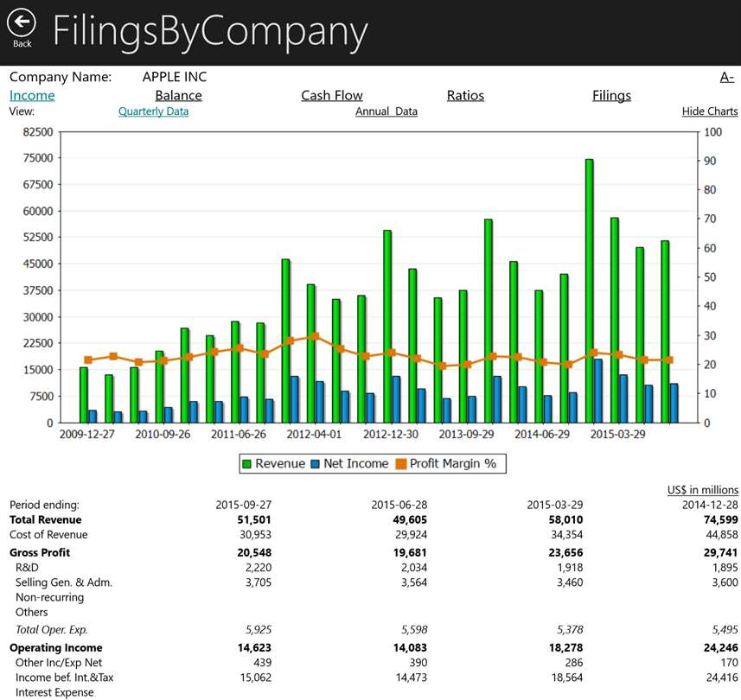741x700 pixels.
Task: Go back using the Back arrow icon
Action: (x=22, y=22)
